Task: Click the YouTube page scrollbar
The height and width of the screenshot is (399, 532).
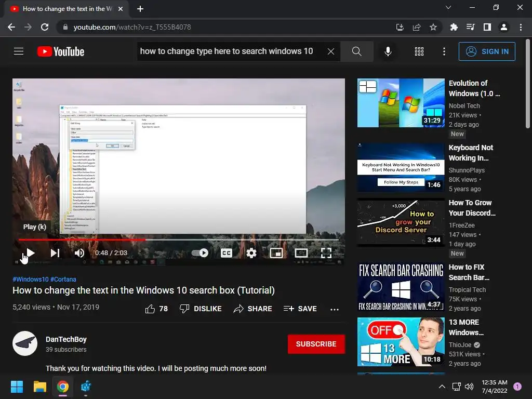Action: click(528, 84)
